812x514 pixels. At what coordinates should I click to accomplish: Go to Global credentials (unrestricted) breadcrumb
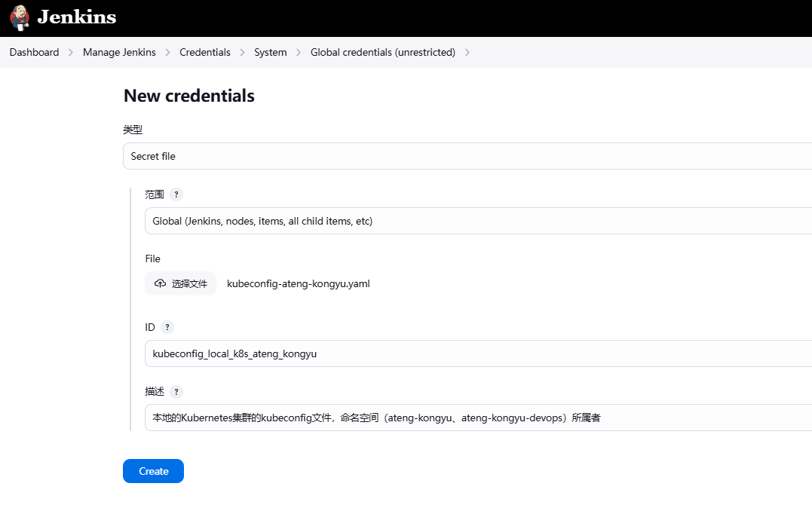pos(382,52)
